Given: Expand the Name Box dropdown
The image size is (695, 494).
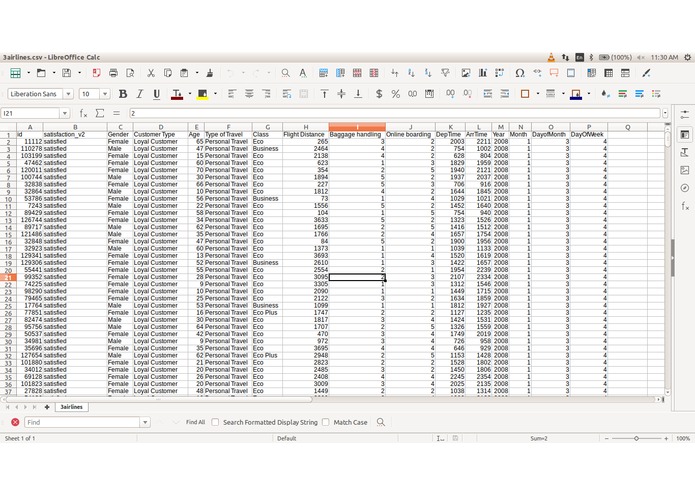Looking at the screenshot, I should (65, 113).
